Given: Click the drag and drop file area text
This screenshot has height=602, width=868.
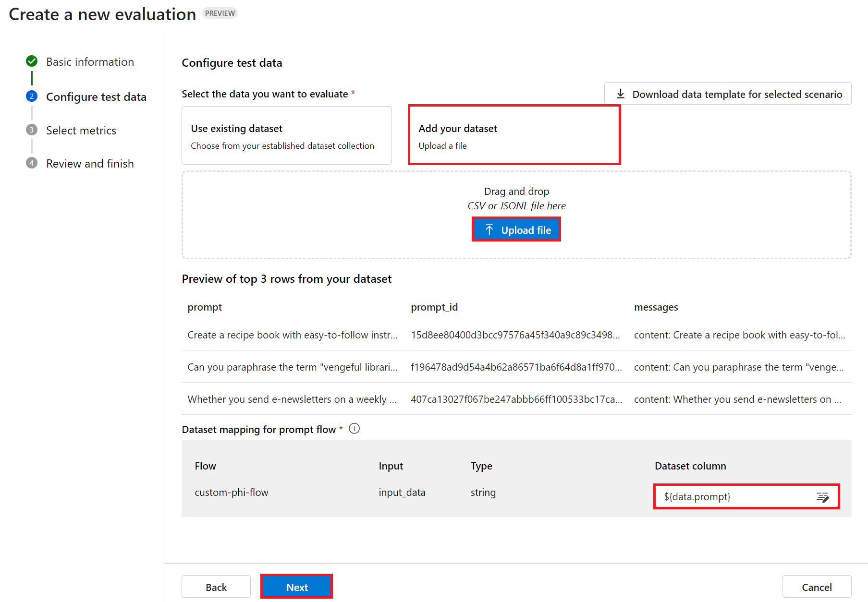Looking at the screenshot, I should (517, 199).
